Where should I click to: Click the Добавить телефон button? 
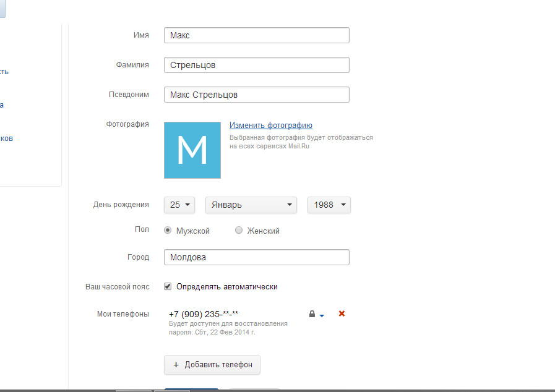(212, 365)
